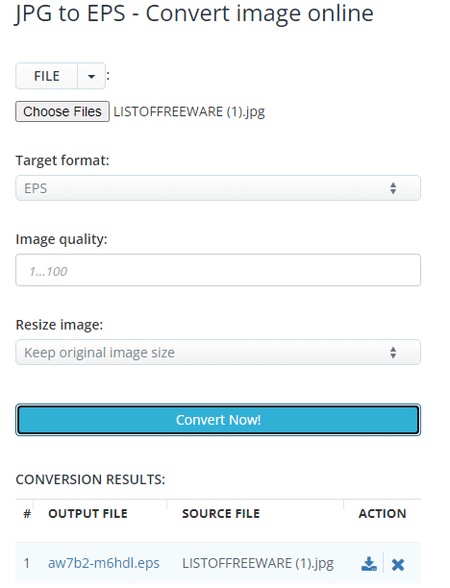Viewport: 450px width, 588px height.
Task: Click the Target format label
Action: click(x=62, y=160)
